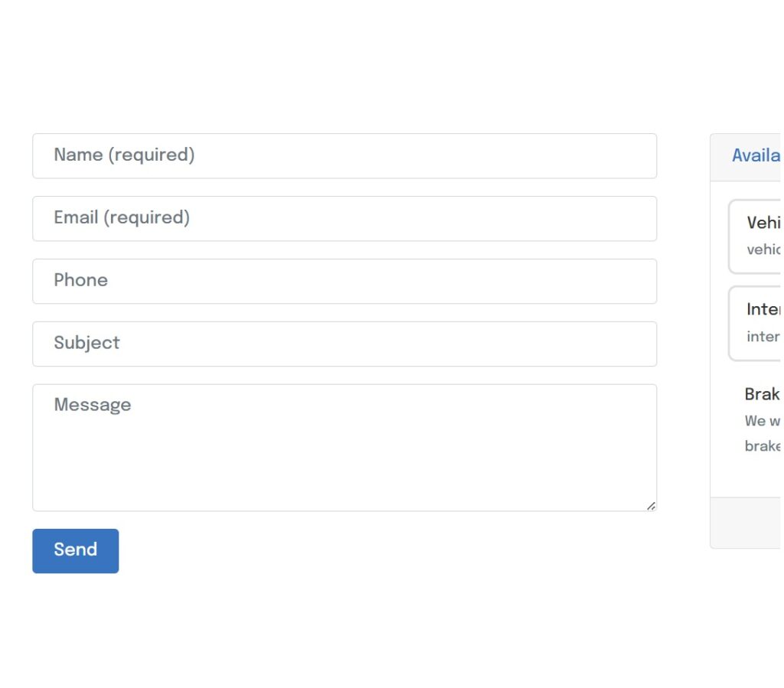The height and width of the screenshot is (688, 784).
Task: Click the Message box resize grip
Action: point(651,506)
